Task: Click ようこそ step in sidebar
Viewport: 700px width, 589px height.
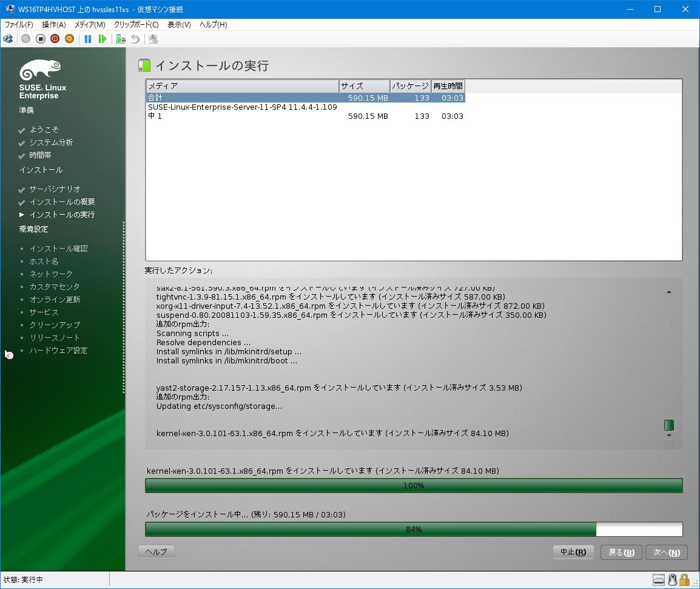Action: pyautogui.click(x=44, y=129)
